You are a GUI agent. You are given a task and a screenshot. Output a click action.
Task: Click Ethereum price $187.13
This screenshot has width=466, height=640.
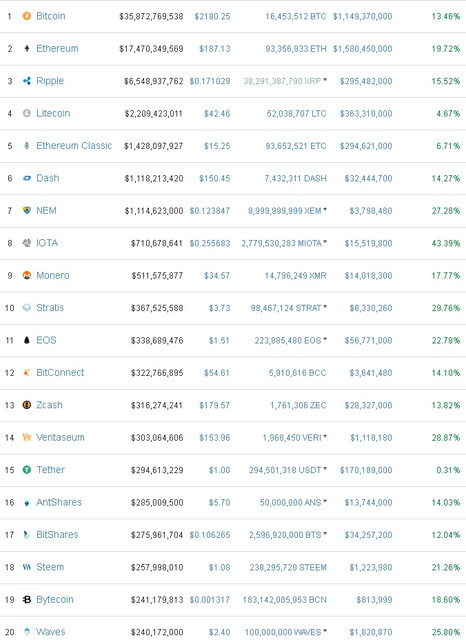coord(215,49)
